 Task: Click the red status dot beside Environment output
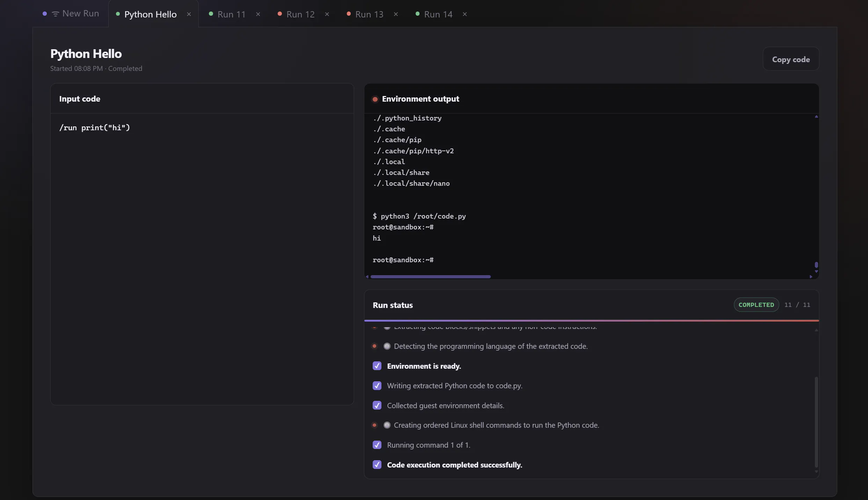(x=375, y=99)
